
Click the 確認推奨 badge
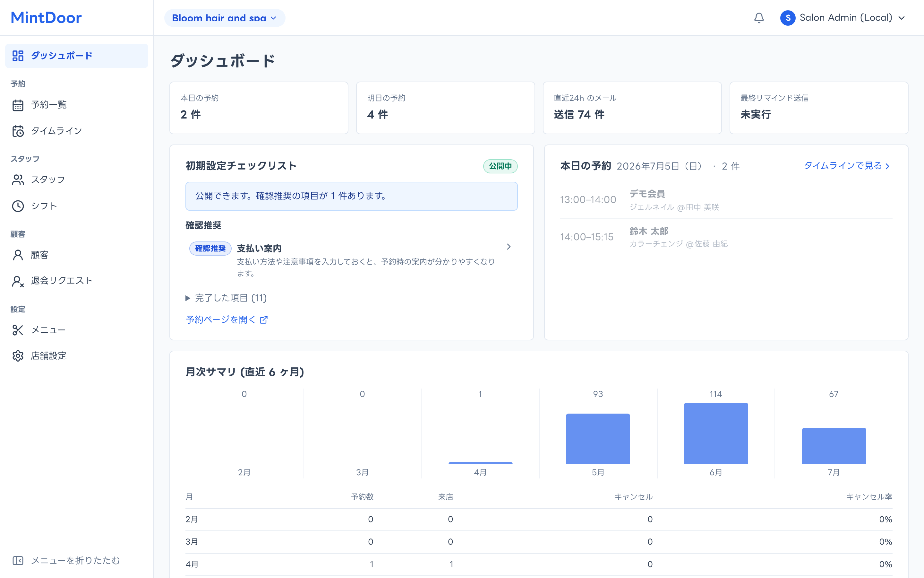click(210, 249)
